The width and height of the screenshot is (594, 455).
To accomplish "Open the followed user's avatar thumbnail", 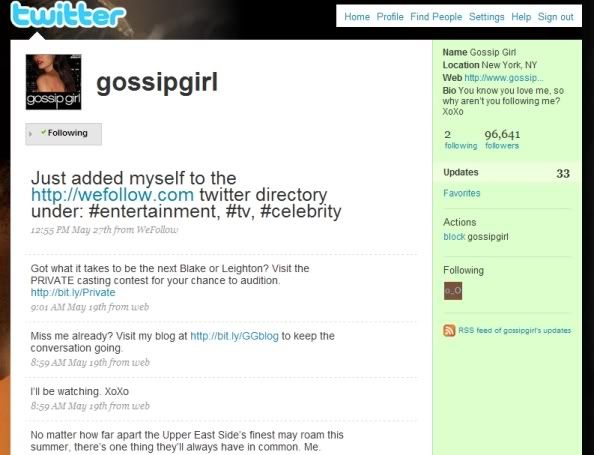I will click(x=453, y=291).
